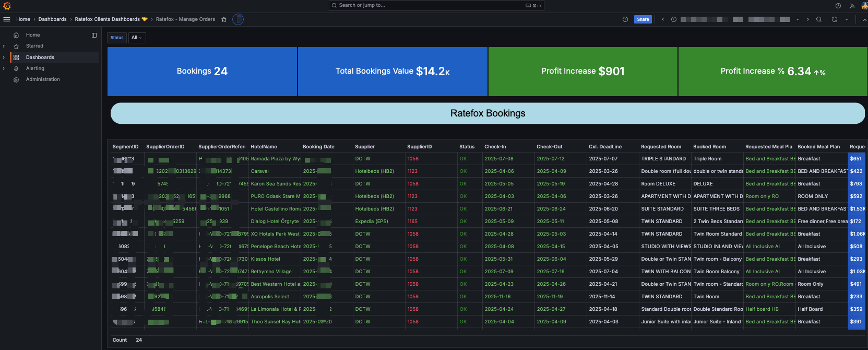This screenshot has height=350, width=868.
Task: Open Home in sidebar
Action: tap(33, 35)
